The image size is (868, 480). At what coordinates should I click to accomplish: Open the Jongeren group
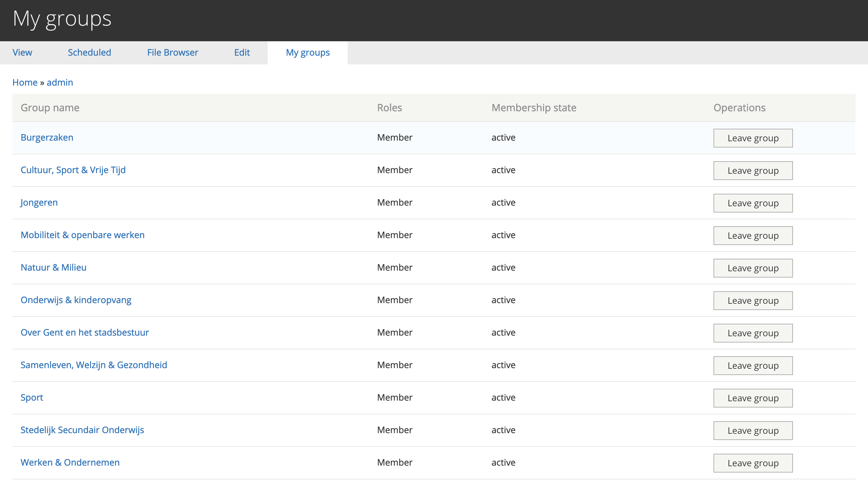[x=39, y=202]
